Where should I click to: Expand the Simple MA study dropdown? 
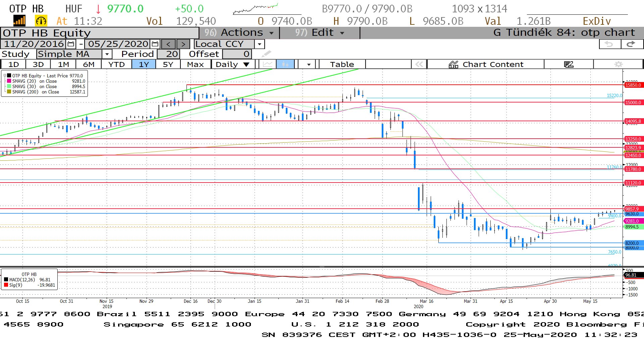tap(107, 54)
